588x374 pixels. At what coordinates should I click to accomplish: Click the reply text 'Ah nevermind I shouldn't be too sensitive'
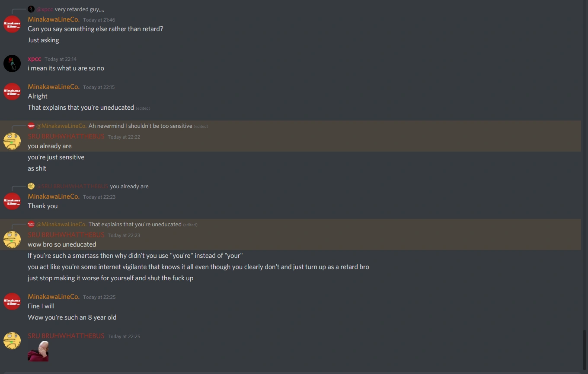click(x=140, y=126)
